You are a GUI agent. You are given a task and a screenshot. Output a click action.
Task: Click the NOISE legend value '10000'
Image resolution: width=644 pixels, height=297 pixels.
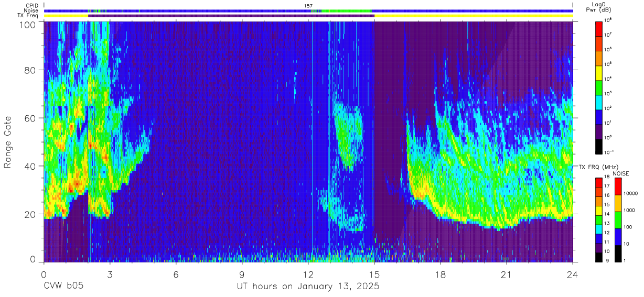coord(630,193)
